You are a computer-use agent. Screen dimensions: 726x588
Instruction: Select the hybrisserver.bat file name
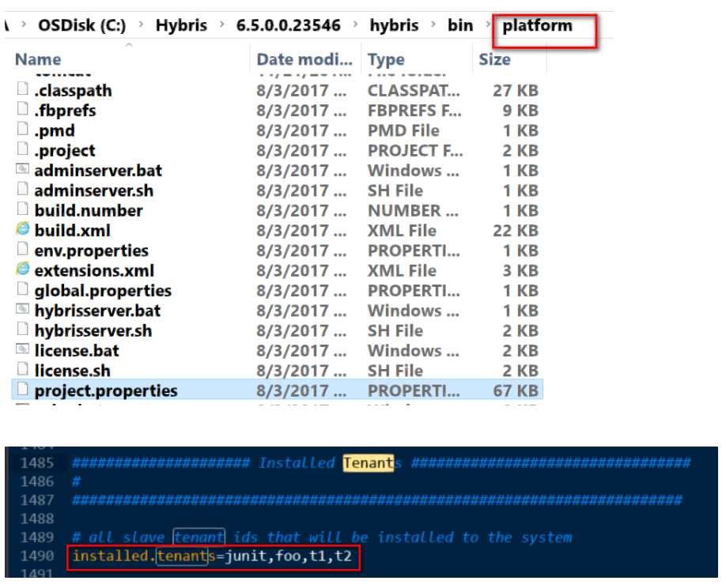pos(98,311)
